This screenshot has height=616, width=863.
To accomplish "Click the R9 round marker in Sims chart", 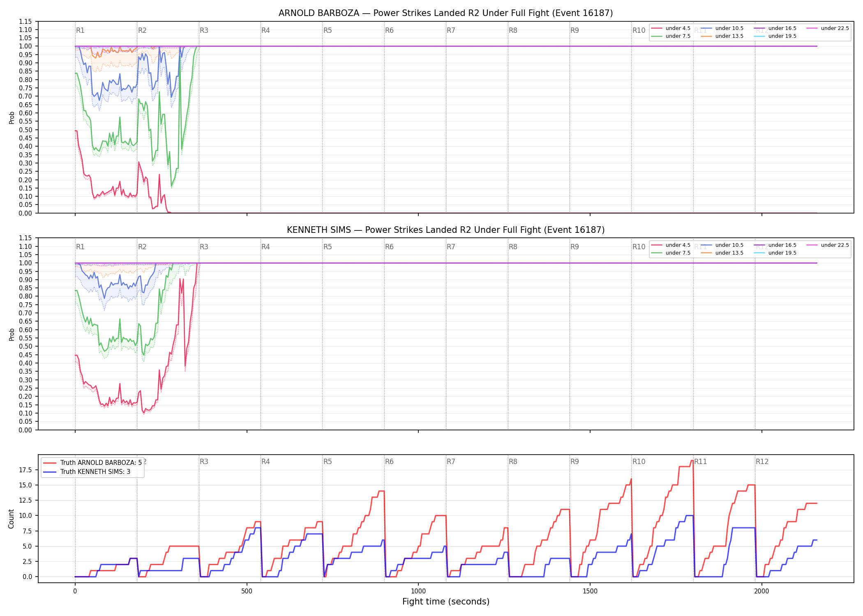I will pyautogui.click(x=575, y=247).
